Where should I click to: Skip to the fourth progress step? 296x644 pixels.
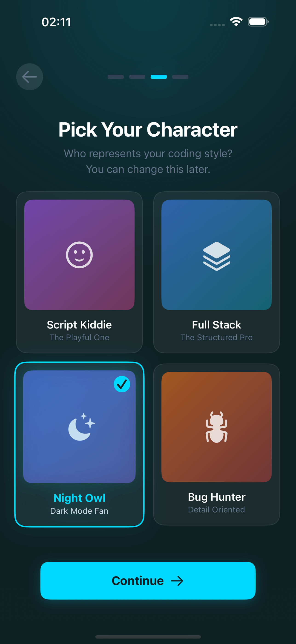click(180, 77)
